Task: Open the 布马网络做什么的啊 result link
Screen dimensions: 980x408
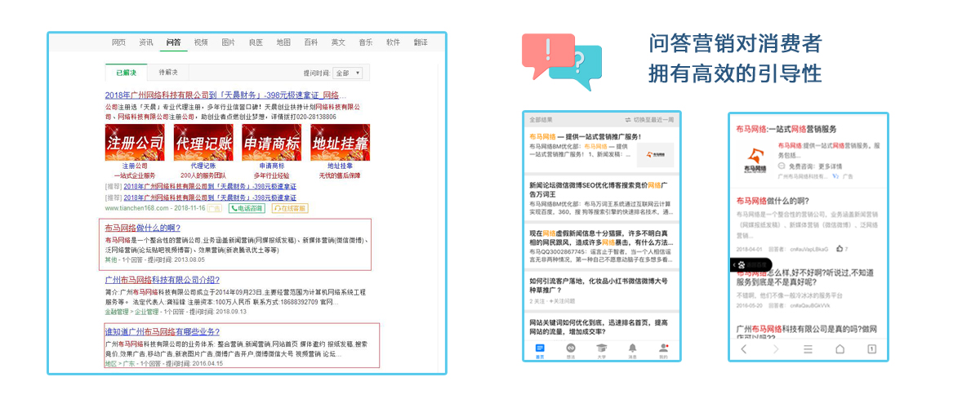Action: [143, 228]
